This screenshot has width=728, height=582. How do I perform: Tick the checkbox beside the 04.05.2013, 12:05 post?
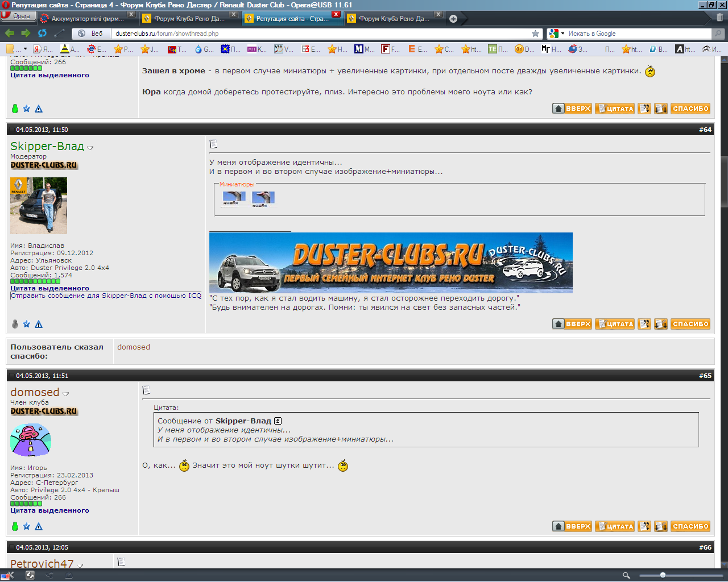point(11,548)
